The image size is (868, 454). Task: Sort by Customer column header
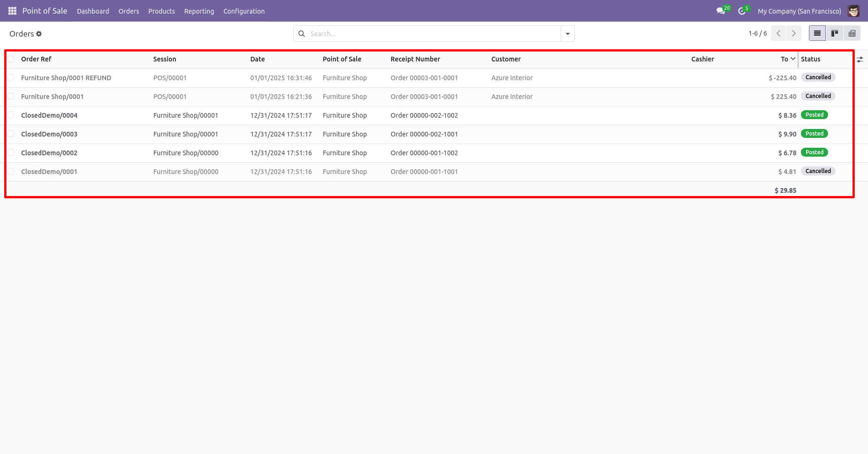tap(506, 59)
